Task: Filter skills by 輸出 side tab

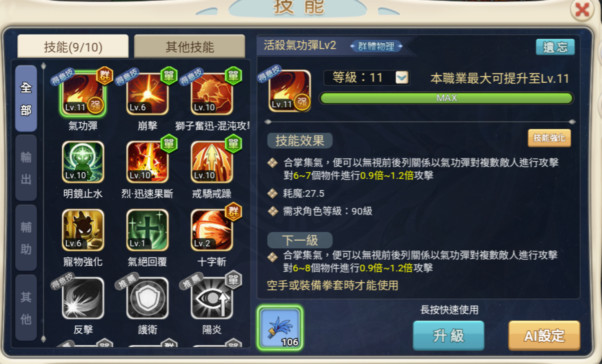Action: click(26, 168)
